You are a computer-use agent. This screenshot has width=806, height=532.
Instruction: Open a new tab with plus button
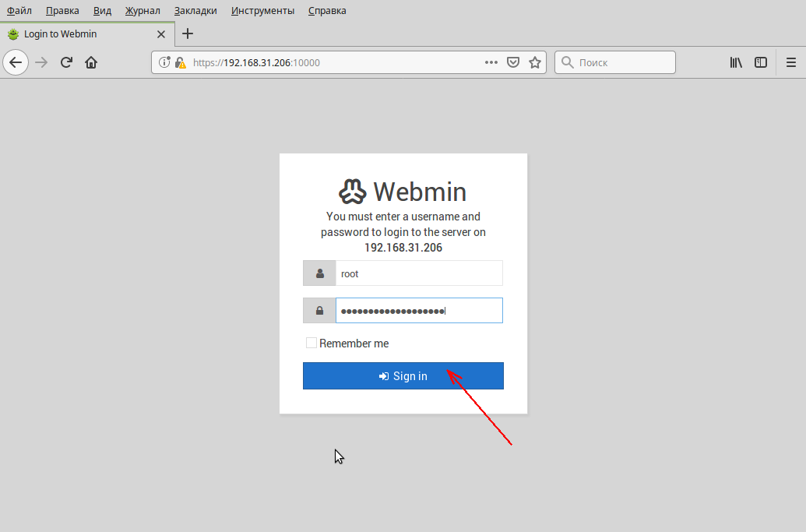(x=188, y=34)
